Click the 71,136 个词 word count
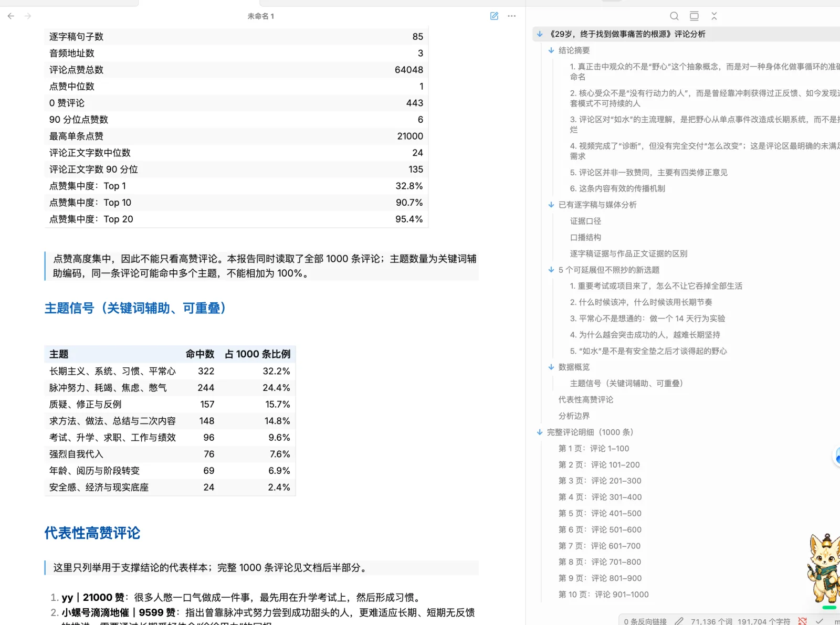 pos(711,621)
